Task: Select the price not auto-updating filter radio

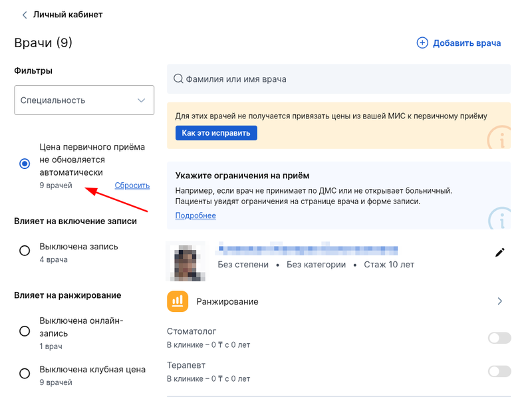Action: coord(25,164)
